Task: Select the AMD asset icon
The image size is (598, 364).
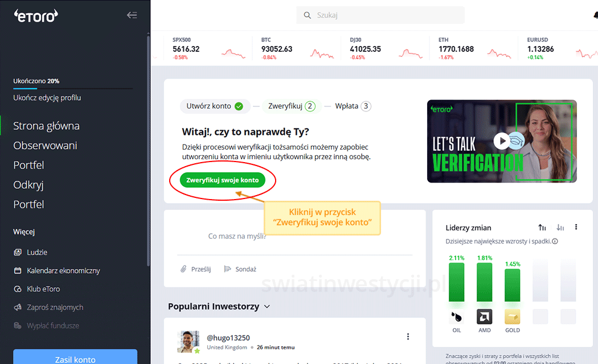Action: pyautogui.click(x=484, y=317)
